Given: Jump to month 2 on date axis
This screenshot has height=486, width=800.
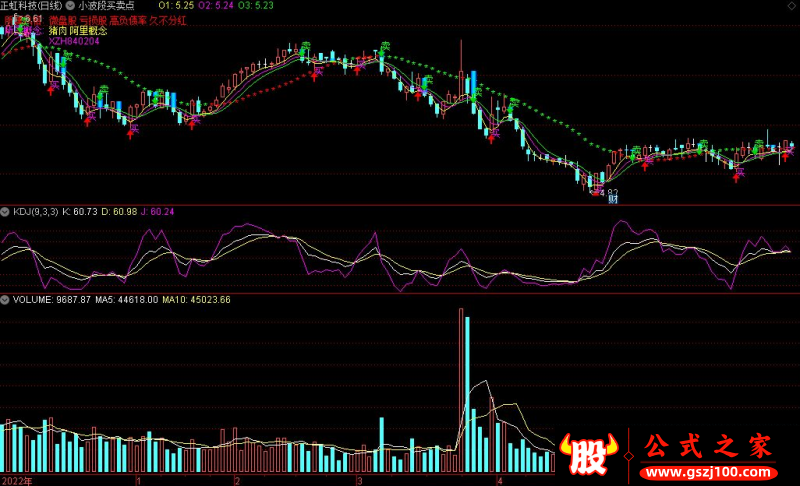Looking at the screenshot, I should [237, 481].
